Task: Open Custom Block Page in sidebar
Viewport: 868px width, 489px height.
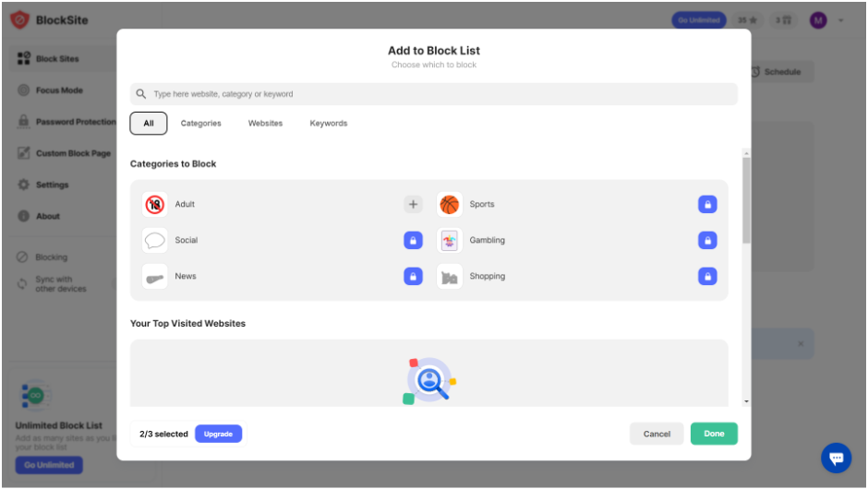Action: [65, 153]
